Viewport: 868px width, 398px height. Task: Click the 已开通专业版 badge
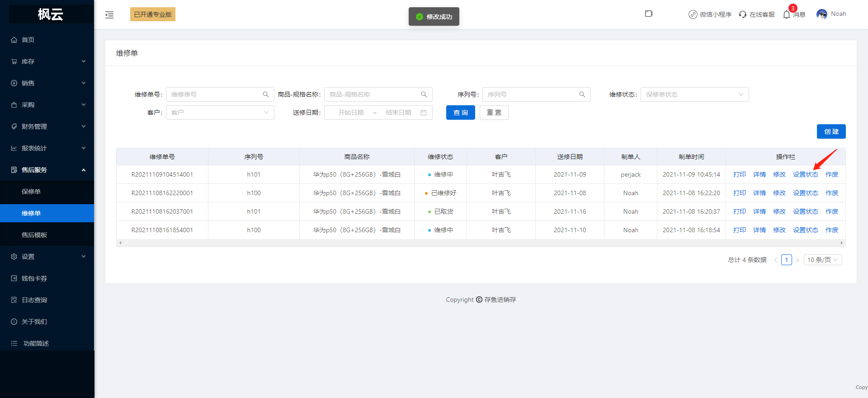click(x=153, y=14)
